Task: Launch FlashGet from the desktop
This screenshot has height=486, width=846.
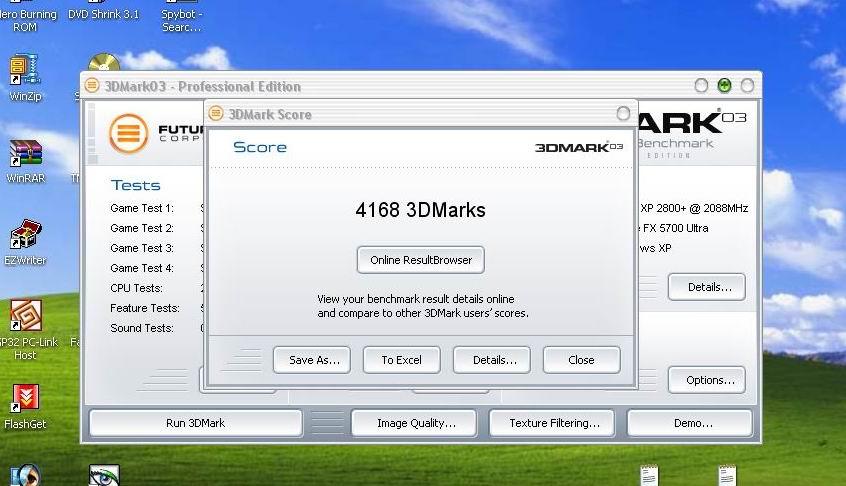Action: [x=25, y=406]
